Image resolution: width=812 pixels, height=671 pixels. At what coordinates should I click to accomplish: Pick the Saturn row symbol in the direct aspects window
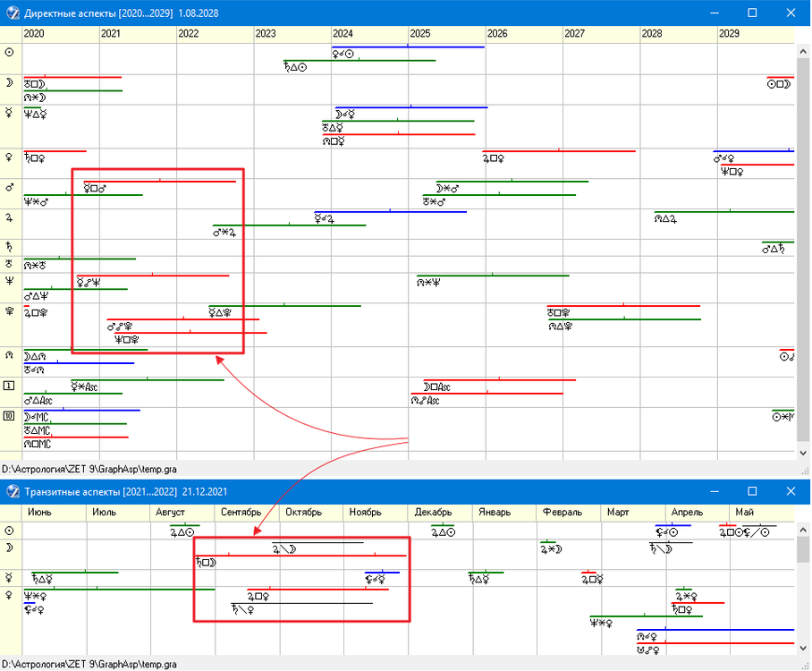pos(9,246)
